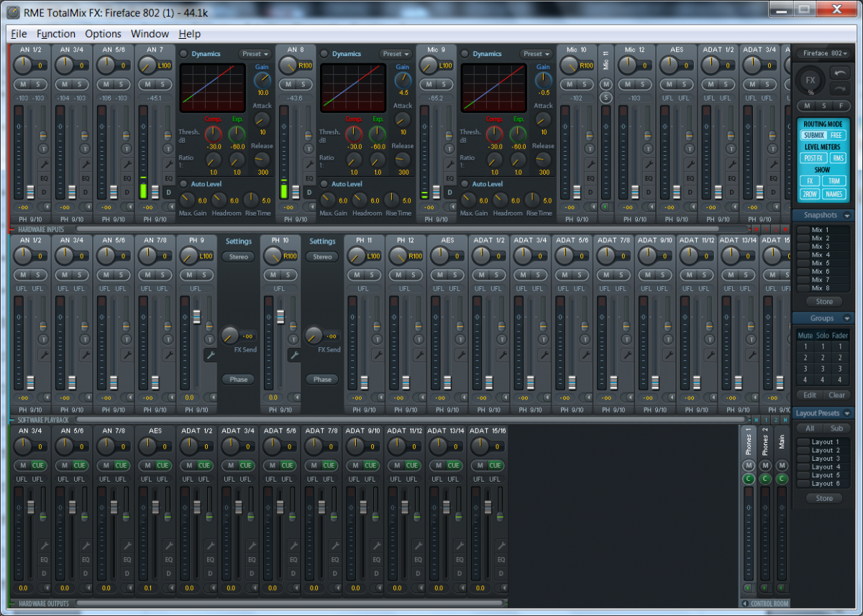Open settings wrench on hardware input AN 1/2

tap(44, 165)
